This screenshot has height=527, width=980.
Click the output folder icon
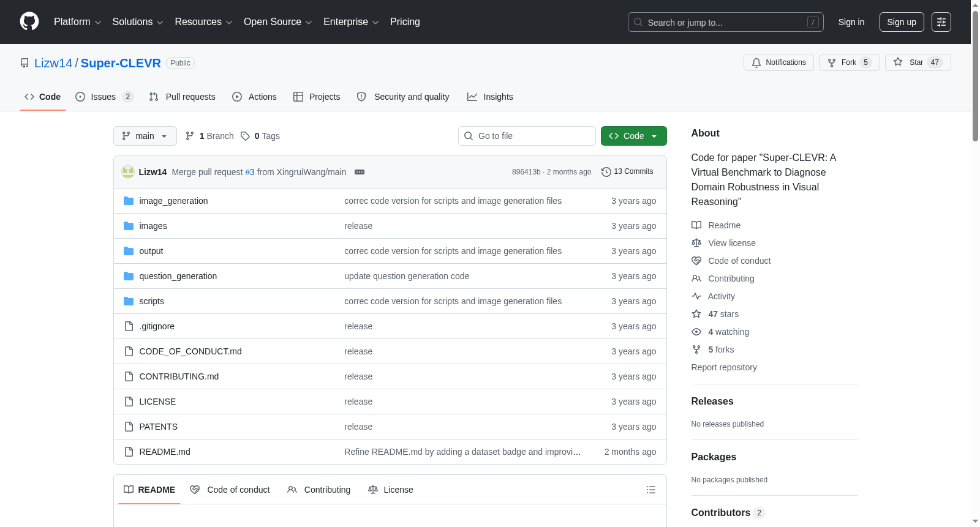click(129, 251)
